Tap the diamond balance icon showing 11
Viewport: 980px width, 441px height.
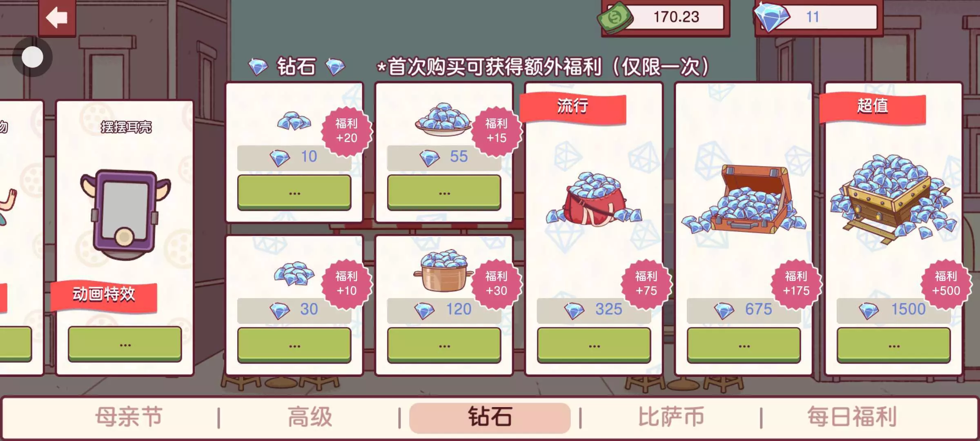pos(771,17)
